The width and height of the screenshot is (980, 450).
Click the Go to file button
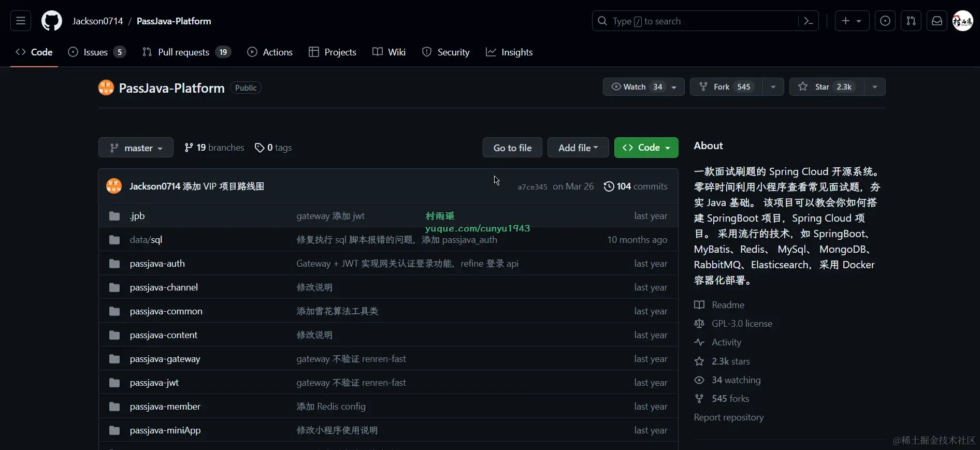[512, 148]
